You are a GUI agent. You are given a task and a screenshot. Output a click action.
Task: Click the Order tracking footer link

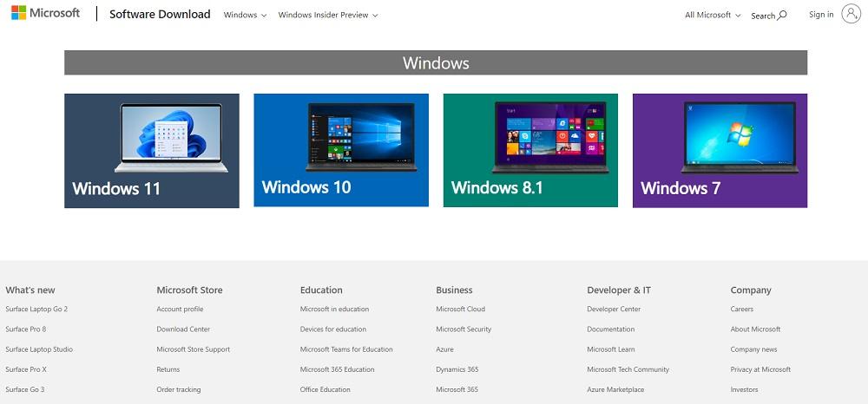[x=178, y=389]
